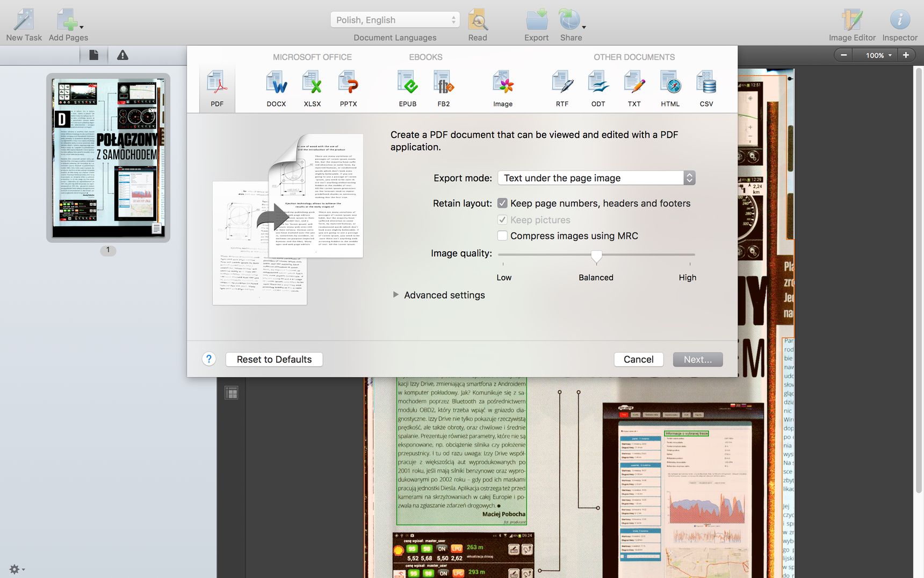The image size is (924, 578).
Task: Open Add Pages dropdown arrow
Action: [82, 27]
